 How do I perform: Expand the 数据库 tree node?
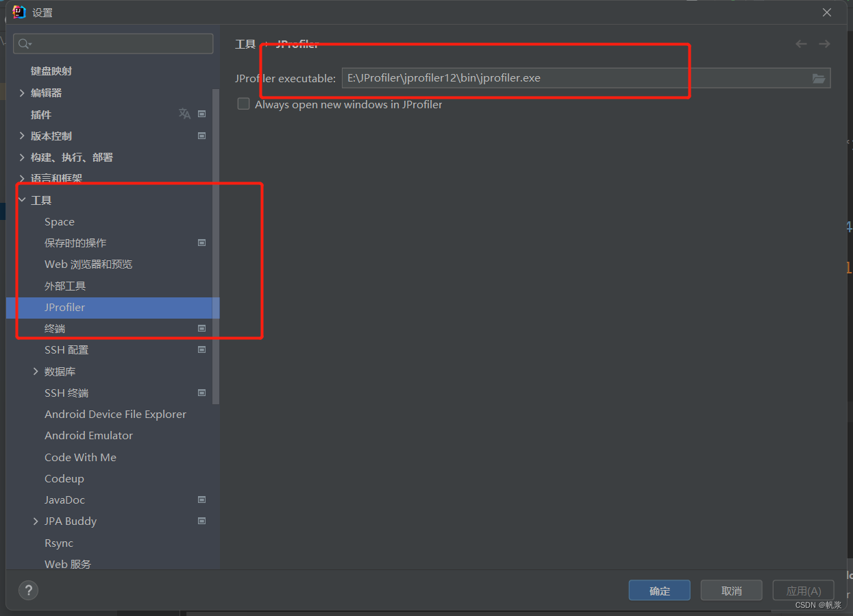click(36, 371)
